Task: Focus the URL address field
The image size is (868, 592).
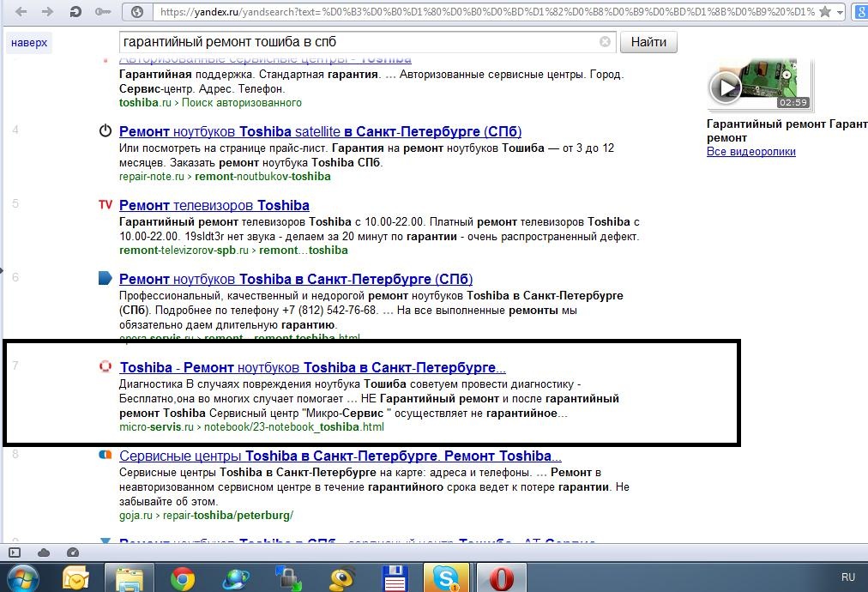Action: point(487,12)
